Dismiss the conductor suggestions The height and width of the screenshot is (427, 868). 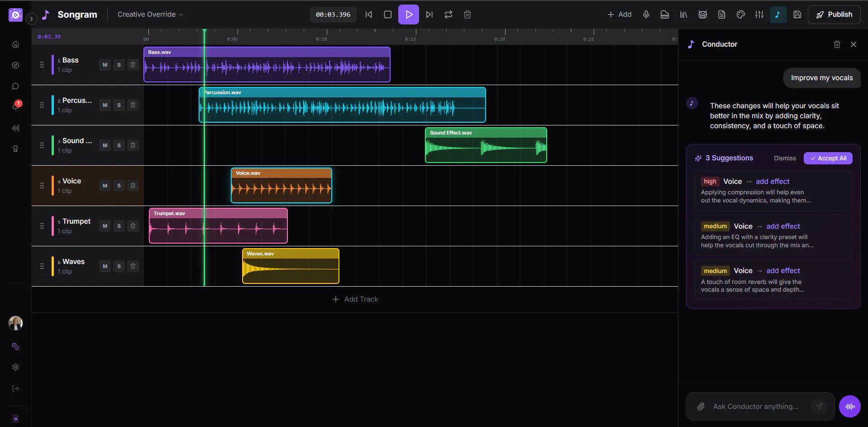tap(785, 158)
